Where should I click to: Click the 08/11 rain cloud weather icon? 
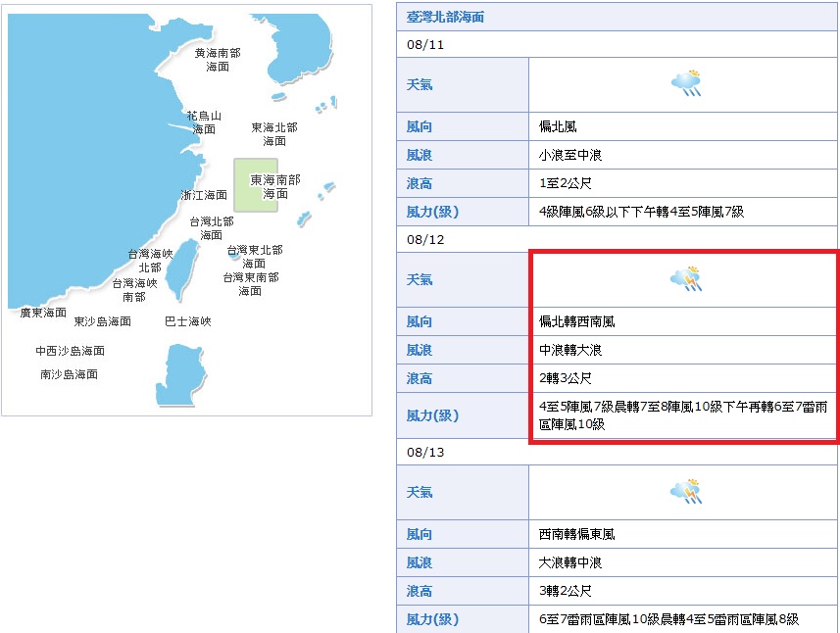686,83
